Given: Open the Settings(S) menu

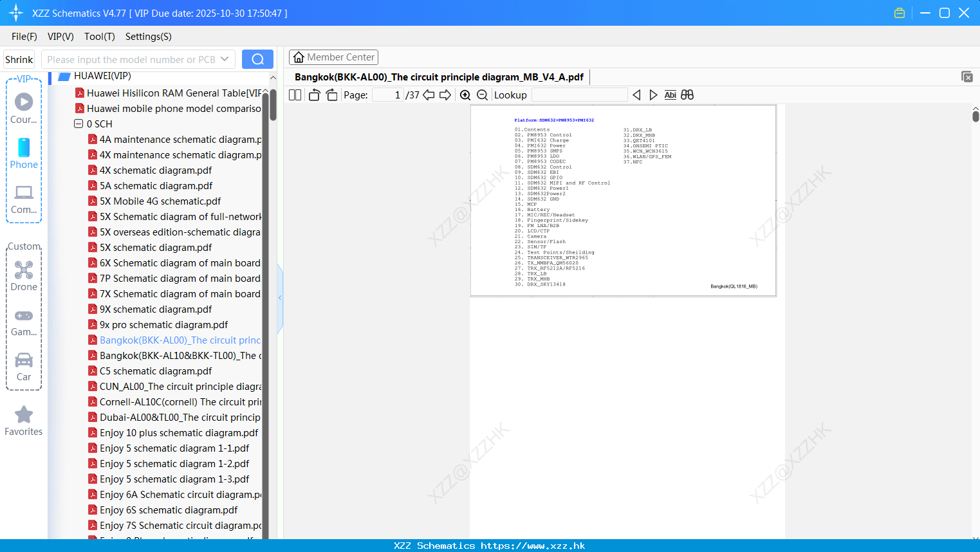Looking at the screenshot, I should [x=149, y=37].
